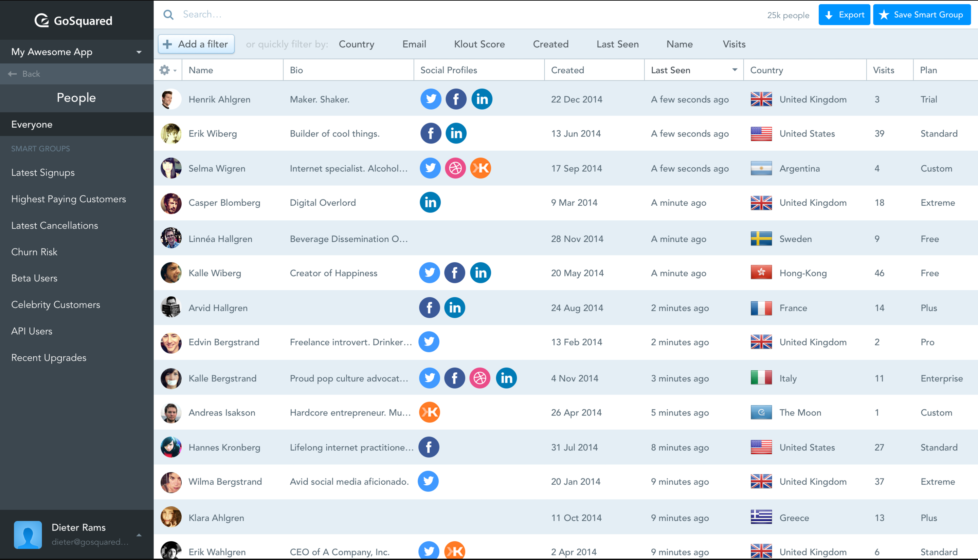Viewport: 978px width, 560px height.
Task: Toggle the Last Seen sort arrow
Action: 735,70
